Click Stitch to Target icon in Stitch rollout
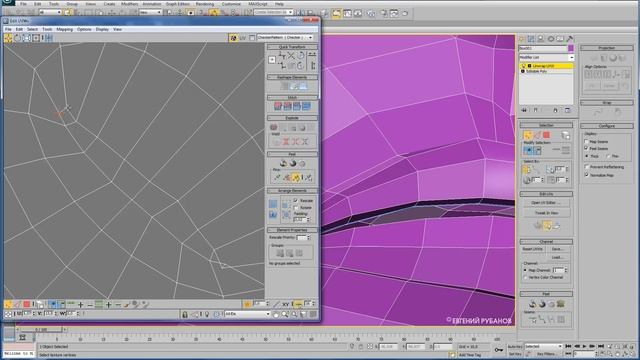This screenshot has width=640, height=360. (278, 106)
